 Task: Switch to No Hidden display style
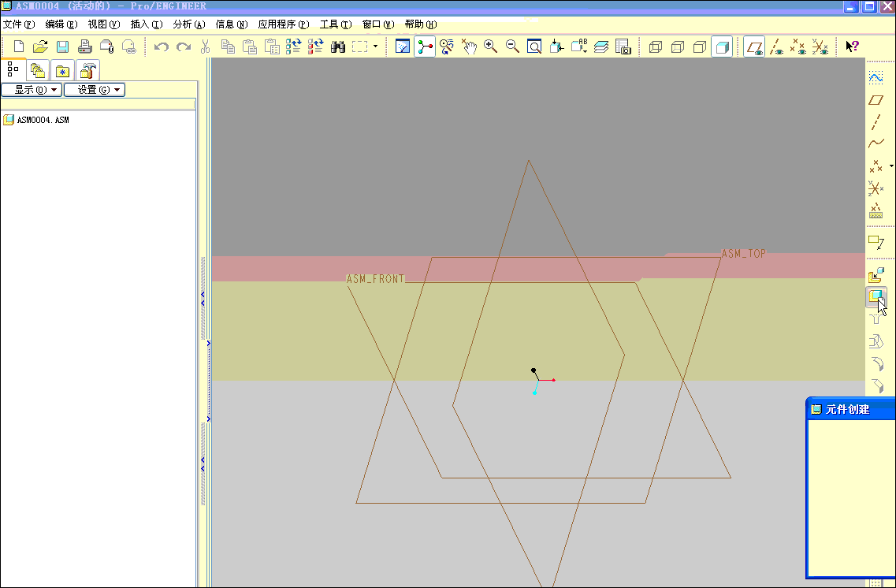(700, 47)
